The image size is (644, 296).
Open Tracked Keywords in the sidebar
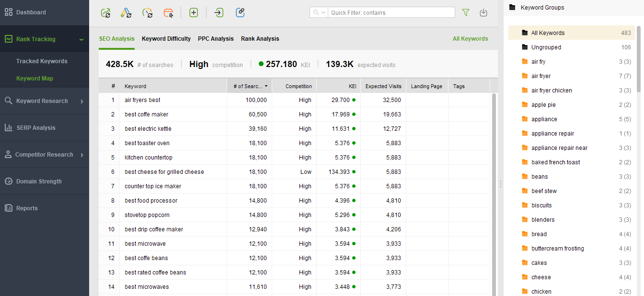tap(42, 61)
